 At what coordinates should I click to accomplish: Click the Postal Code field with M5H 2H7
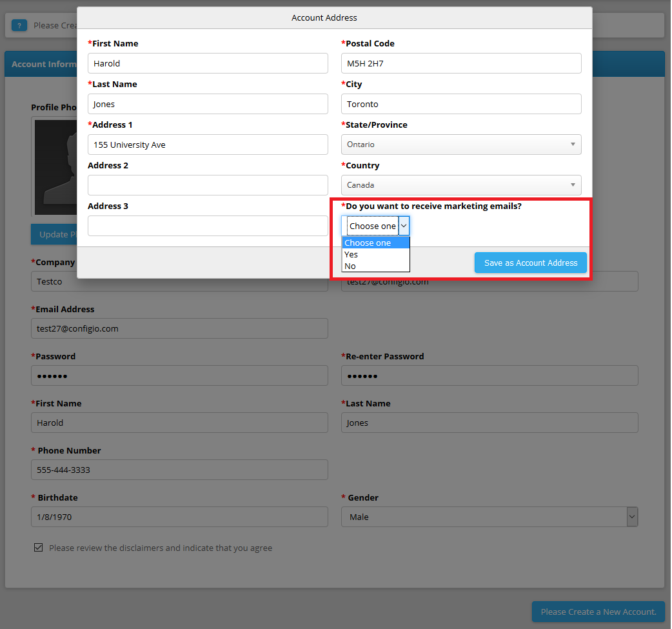click(461, 63)
